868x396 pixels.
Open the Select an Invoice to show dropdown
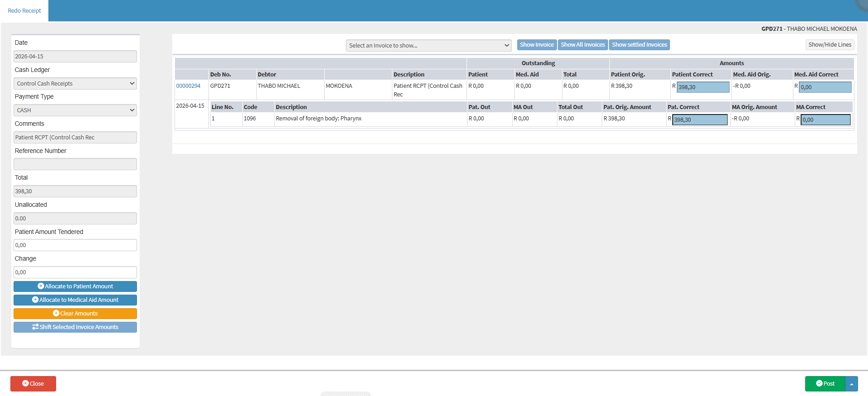pyautogui.click(x=429, y=46)
